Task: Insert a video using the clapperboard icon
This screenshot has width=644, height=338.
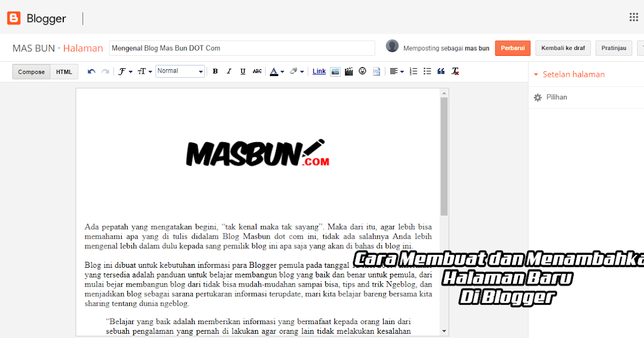Action: [349, 71]
